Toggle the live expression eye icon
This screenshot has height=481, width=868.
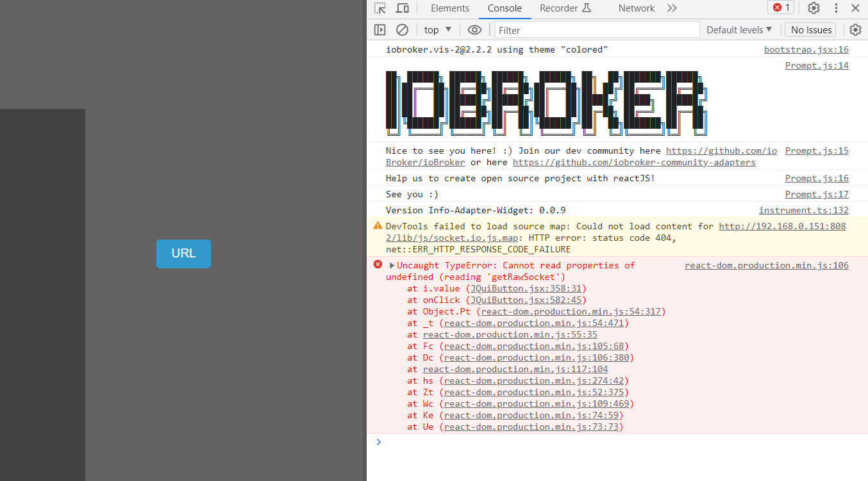pos(474,29)
